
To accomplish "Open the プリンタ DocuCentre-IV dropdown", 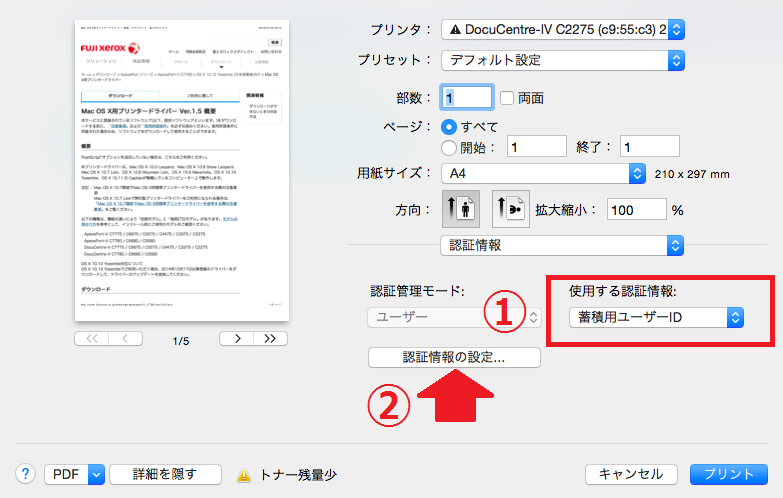I will point(563,30).
